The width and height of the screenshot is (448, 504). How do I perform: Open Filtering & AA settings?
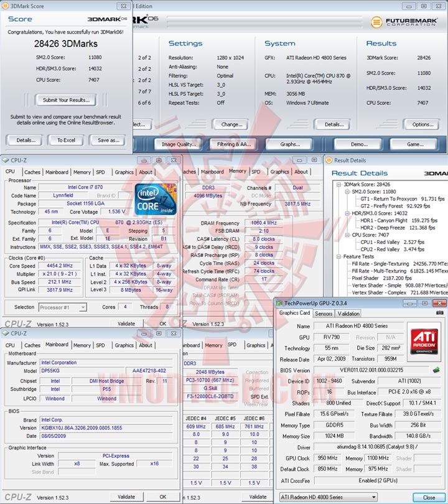tap(233, 144)
